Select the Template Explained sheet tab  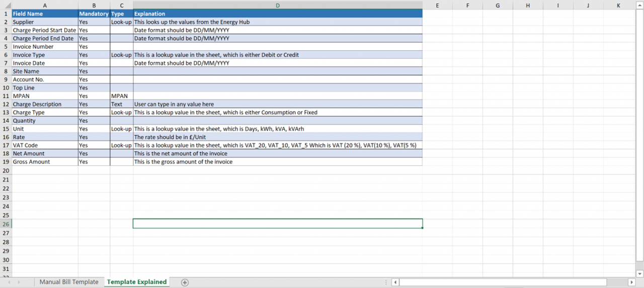[x=136, y=282]
